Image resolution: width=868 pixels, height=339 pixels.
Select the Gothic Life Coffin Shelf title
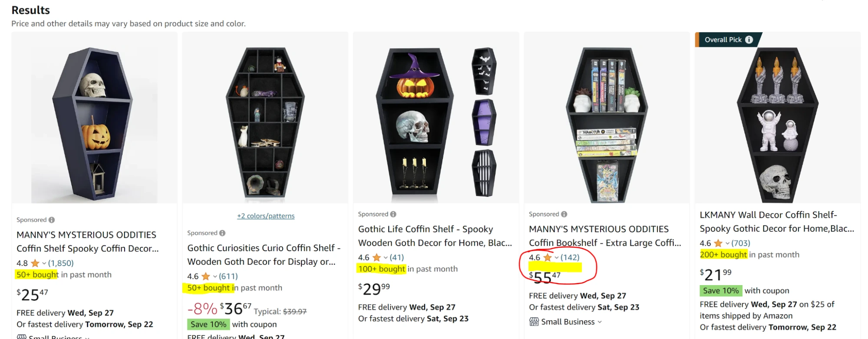(x=426, y=236)
